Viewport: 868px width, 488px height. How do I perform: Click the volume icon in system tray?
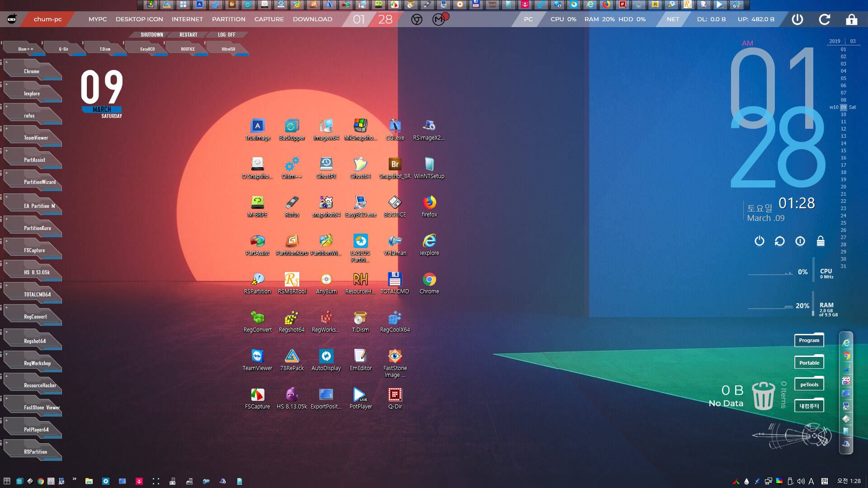[801, 481]
